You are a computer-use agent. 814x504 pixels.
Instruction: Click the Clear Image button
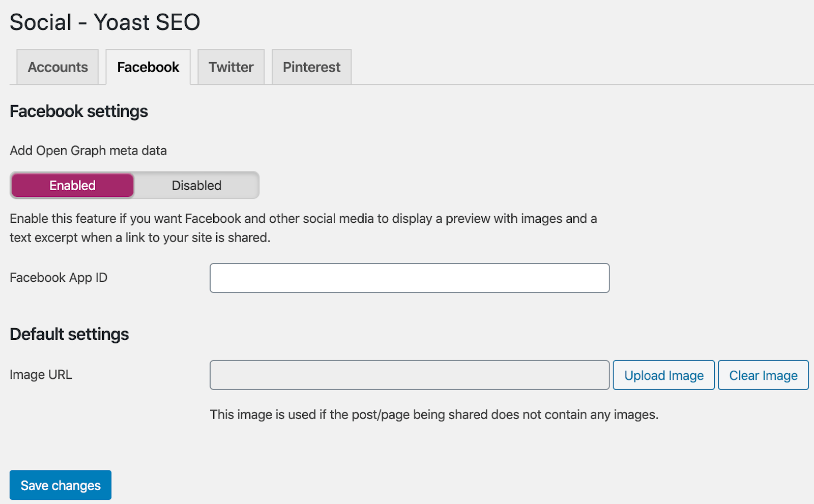pos(763,375)
